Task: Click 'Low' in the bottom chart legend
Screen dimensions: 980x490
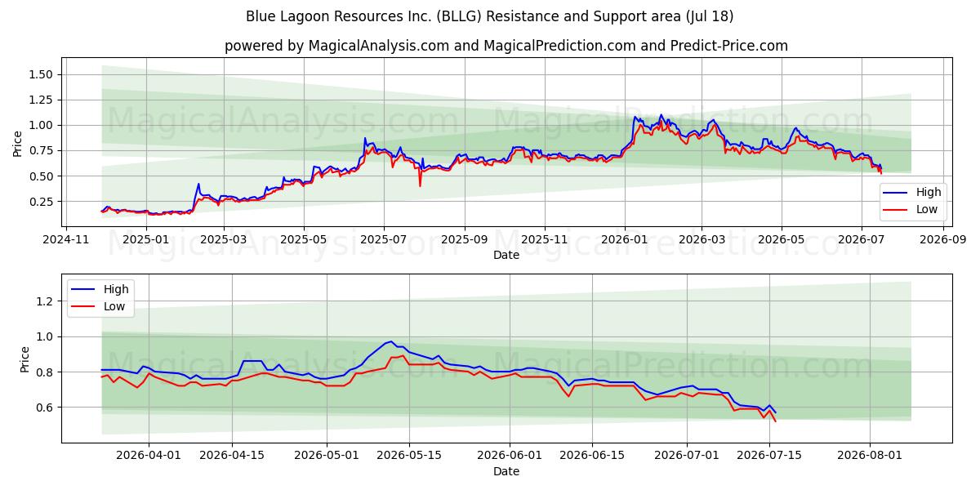Action: coord(115,306)
